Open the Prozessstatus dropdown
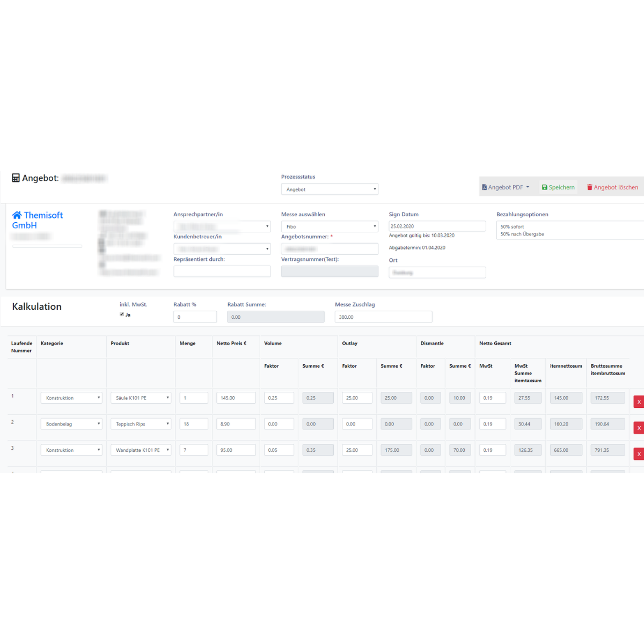This screenshot has width=644, height=644. 330,189
